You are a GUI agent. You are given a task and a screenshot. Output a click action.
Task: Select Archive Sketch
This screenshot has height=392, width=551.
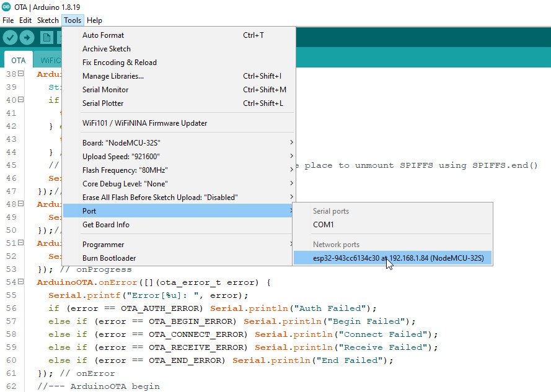[179, 49]
